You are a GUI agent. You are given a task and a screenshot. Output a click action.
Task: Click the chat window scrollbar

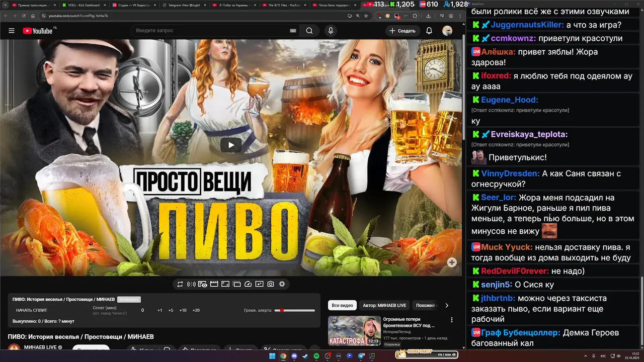pos(641,312)
